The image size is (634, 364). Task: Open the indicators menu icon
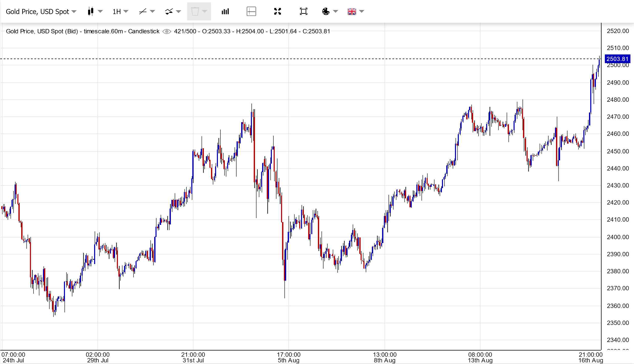click(169, 12)
